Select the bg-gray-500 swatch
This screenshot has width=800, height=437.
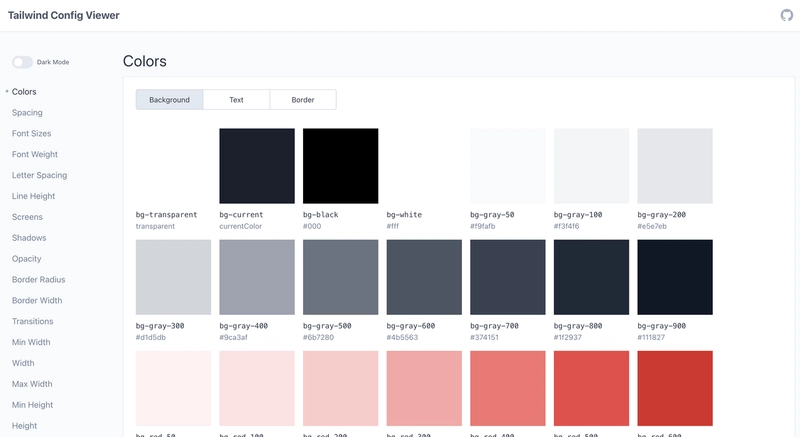340,277
